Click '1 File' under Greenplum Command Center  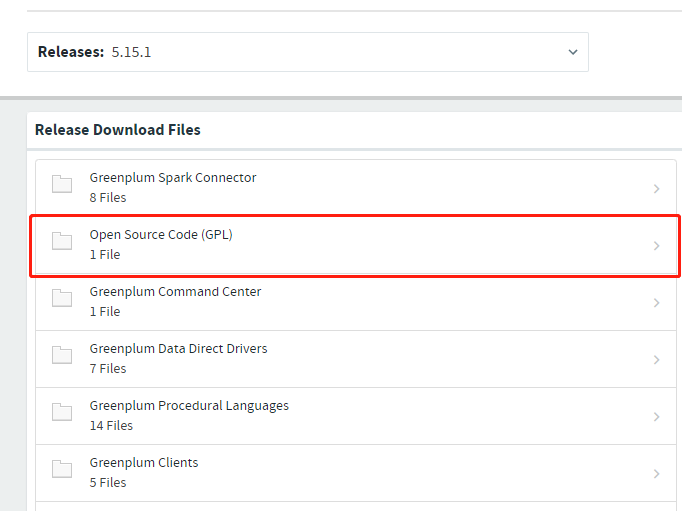coord(105,311)
